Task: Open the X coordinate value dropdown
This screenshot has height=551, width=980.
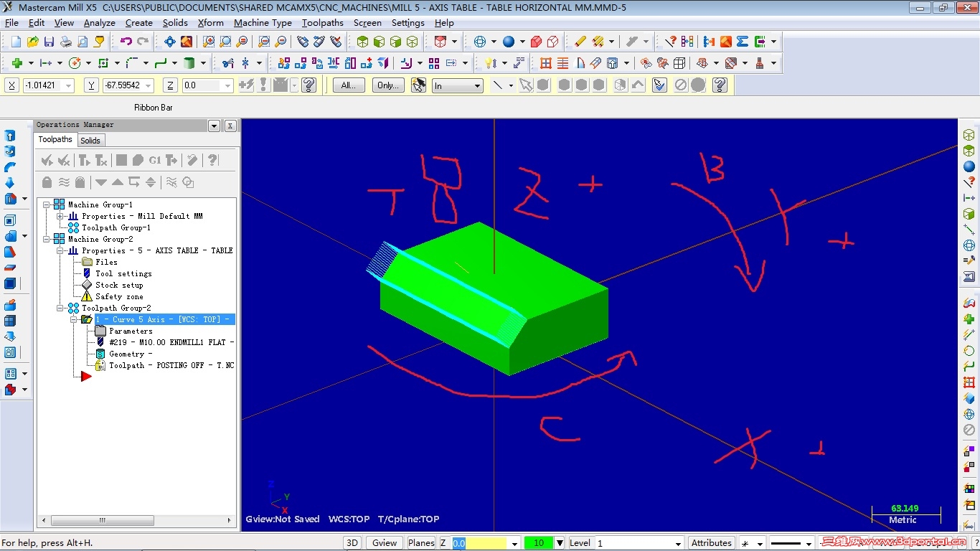Action: [x=69, y=85]
